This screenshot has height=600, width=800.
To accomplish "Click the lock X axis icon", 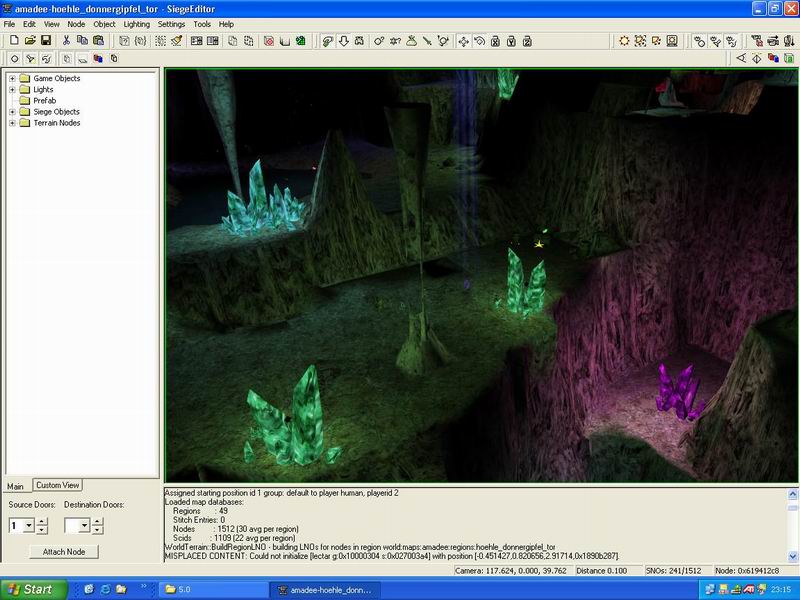I will pos(496,41).
